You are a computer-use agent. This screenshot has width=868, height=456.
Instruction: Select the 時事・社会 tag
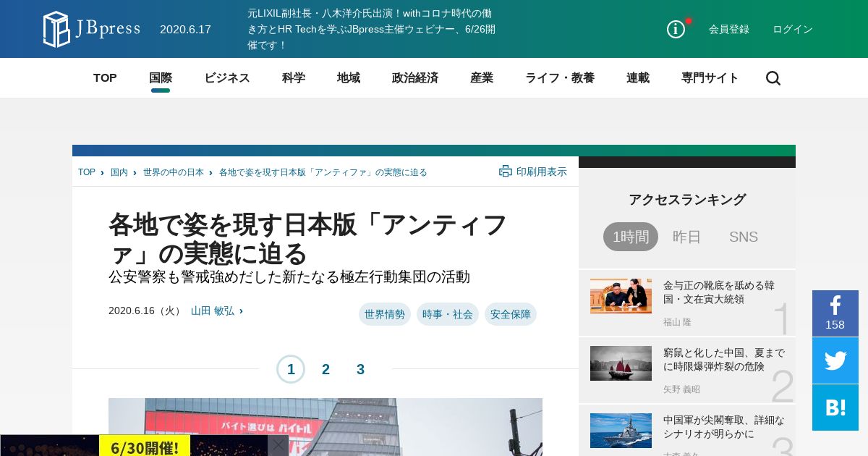coord(448,314)
